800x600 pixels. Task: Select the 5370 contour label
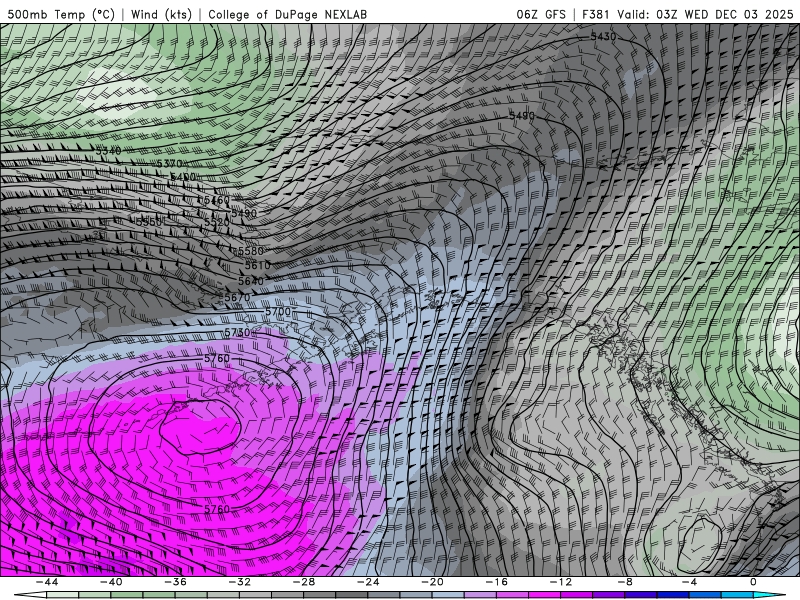169,164
